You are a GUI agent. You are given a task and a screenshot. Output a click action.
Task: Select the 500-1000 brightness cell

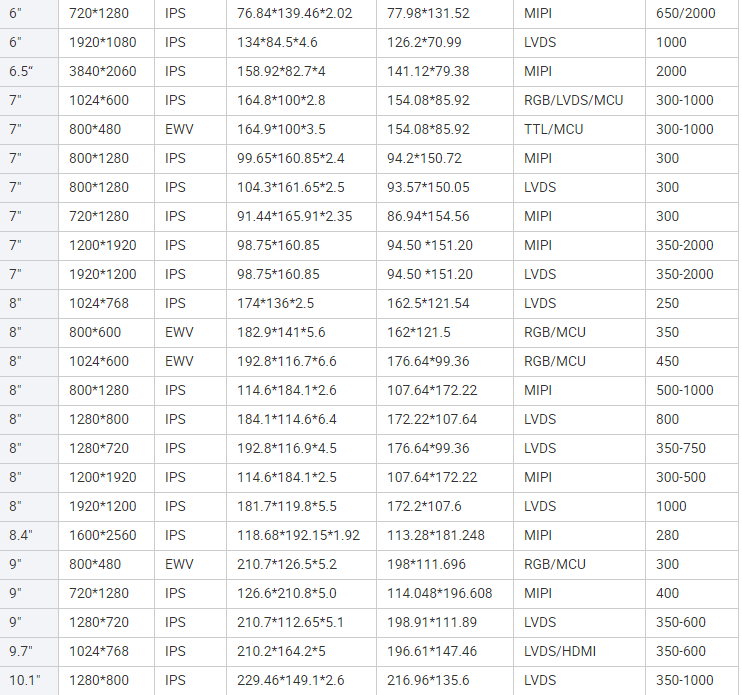(685, 390)
